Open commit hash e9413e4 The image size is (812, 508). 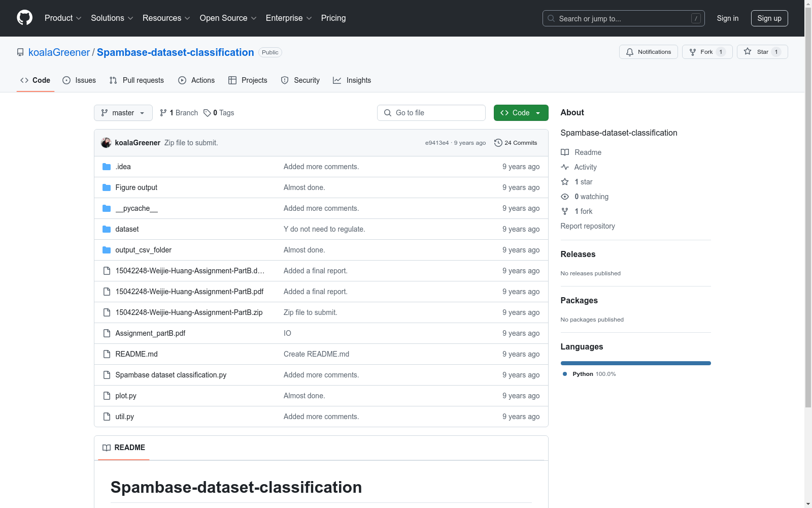[x=437, y=143]
